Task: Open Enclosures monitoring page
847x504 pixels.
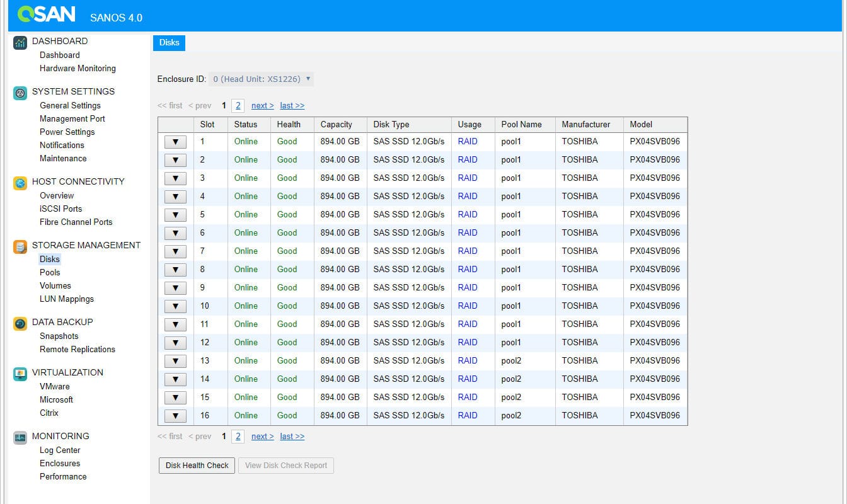Action: 60,463
